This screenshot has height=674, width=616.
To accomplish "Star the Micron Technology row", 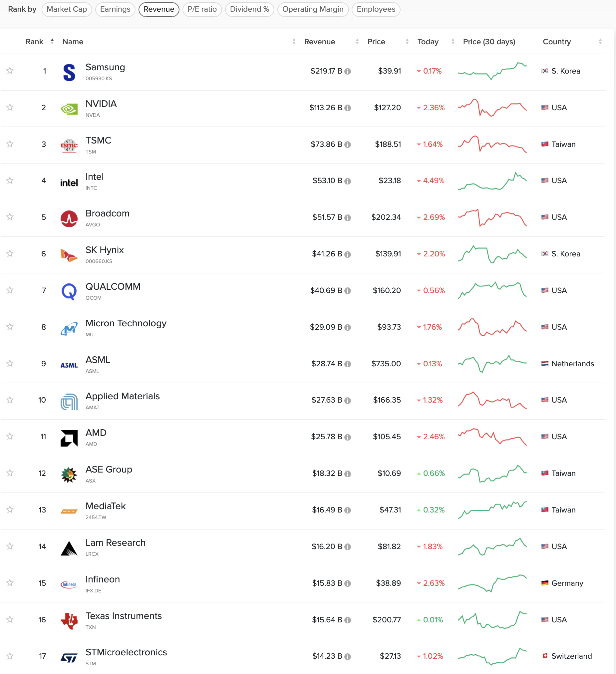I will point(10,327).
